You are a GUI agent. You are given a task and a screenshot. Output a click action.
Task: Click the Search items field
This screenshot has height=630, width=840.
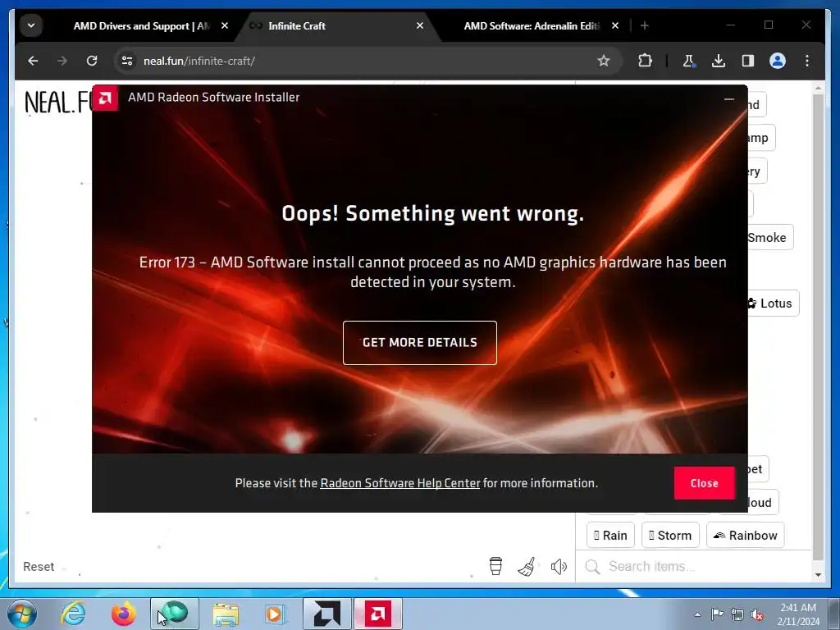[694, 566]
